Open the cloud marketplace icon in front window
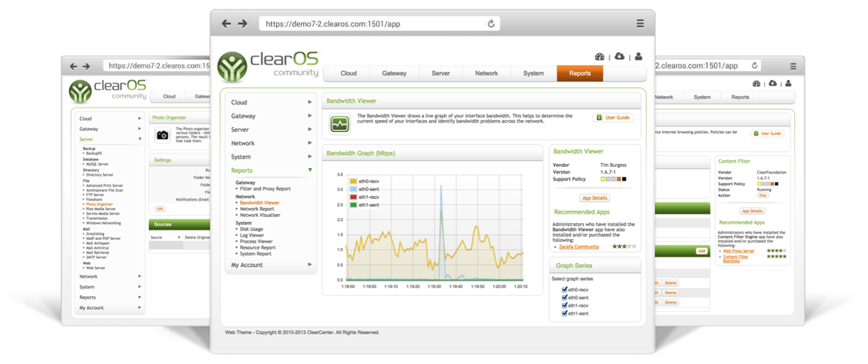This screenshot has width=868, height=364. [x=619, y=57]
